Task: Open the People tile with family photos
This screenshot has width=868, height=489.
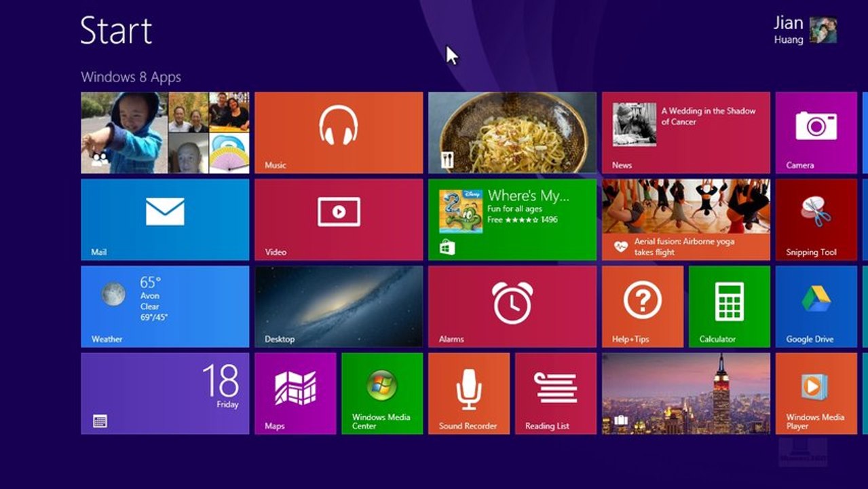Action: 165,132
